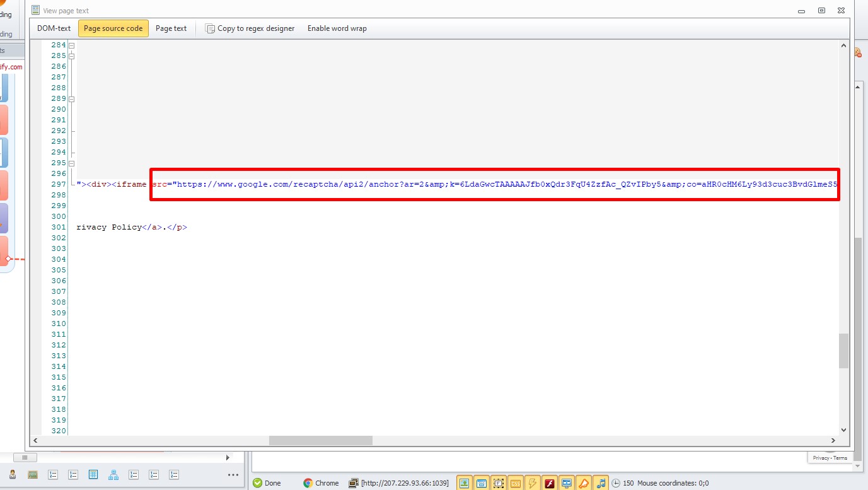Click the proxy computers icon in status bar
868x490 pixels.
click(354, 483)
